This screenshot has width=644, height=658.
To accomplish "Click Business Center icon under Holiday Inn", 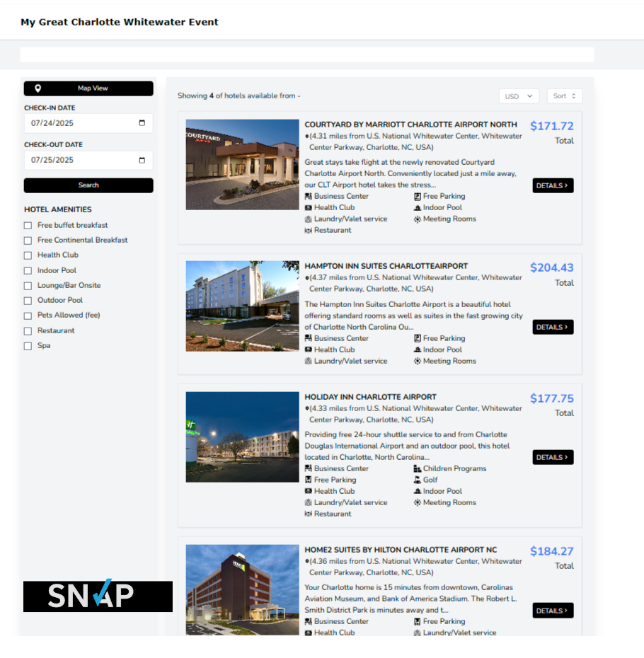I will tap(308, 468).
